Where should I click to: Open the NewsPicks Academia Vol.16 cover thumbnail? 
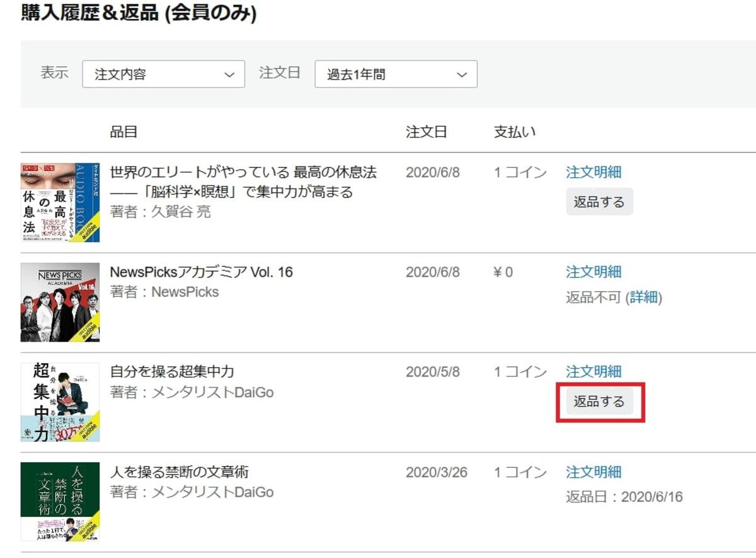coord(60,302)
